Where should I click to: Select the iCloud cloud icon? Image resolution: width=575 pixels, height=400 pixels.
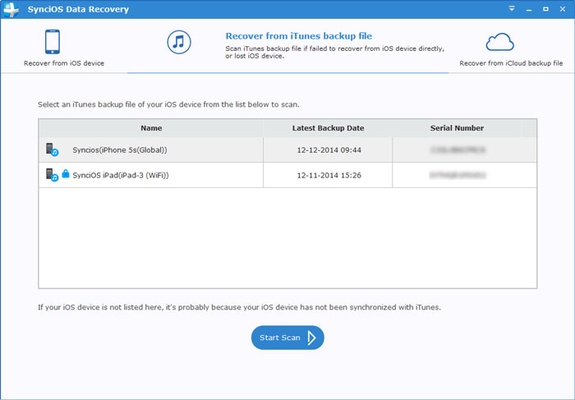500,42
